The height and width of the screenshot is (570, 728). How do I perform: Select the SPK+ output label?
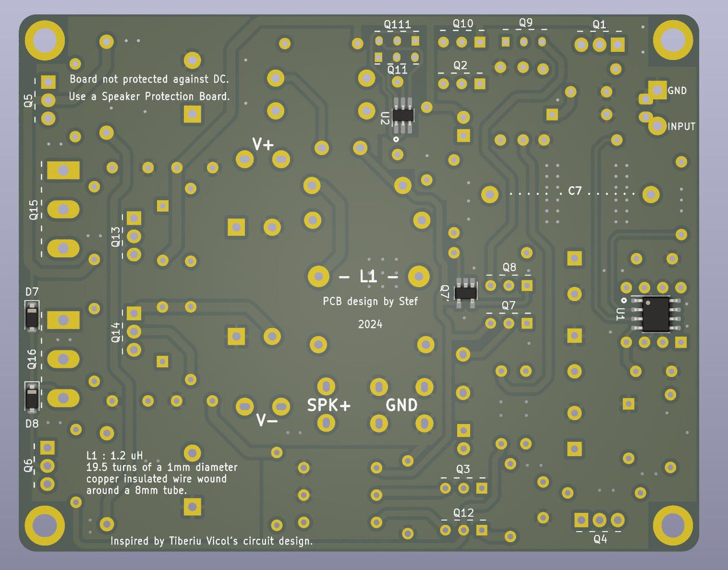[329, 405]
